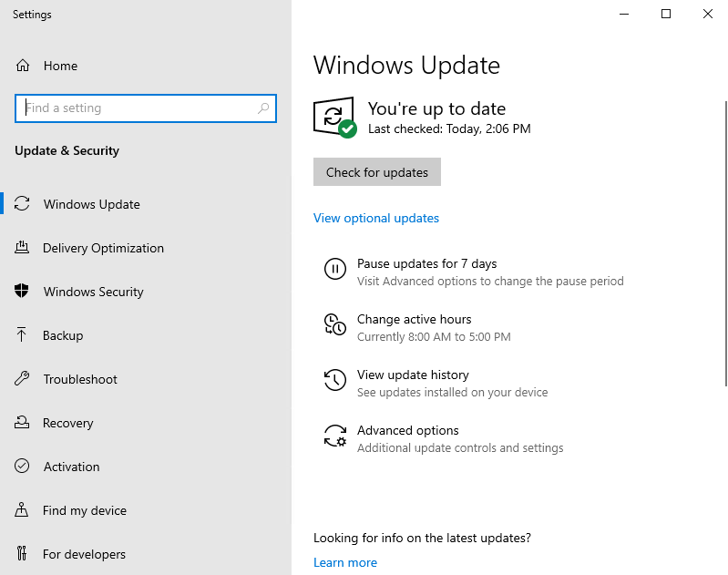Click the Recovery icon in sidebar
Screen dimensions: 728x575
tap(22, 422)
